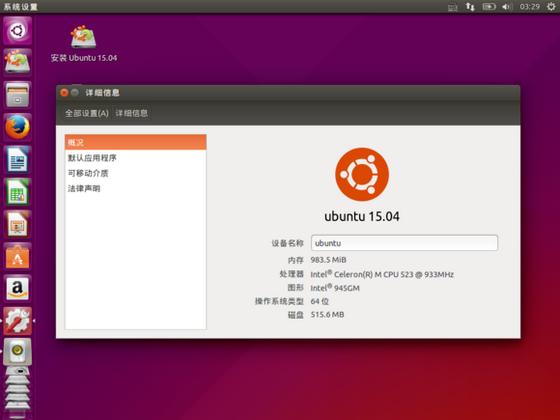The image size is (560, 420).
Task: Open the disk drive launcher icon
Action: [18, 352]
